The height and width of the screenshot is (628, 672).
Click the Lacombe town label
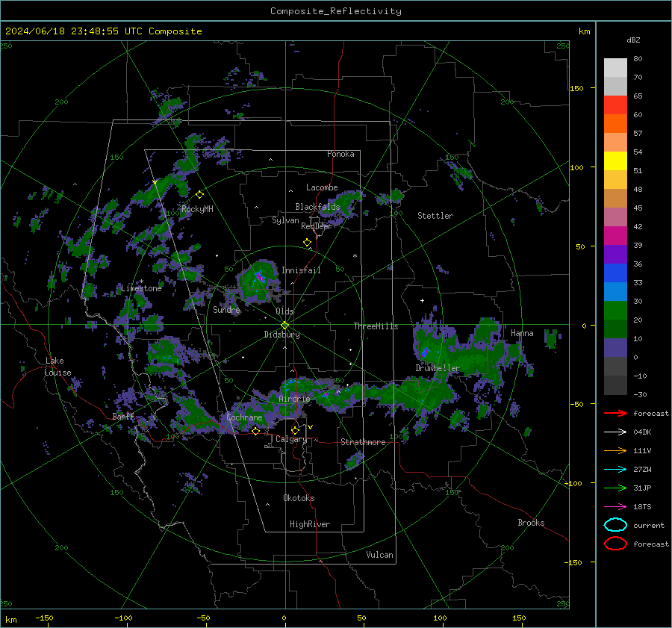[322, 187]
